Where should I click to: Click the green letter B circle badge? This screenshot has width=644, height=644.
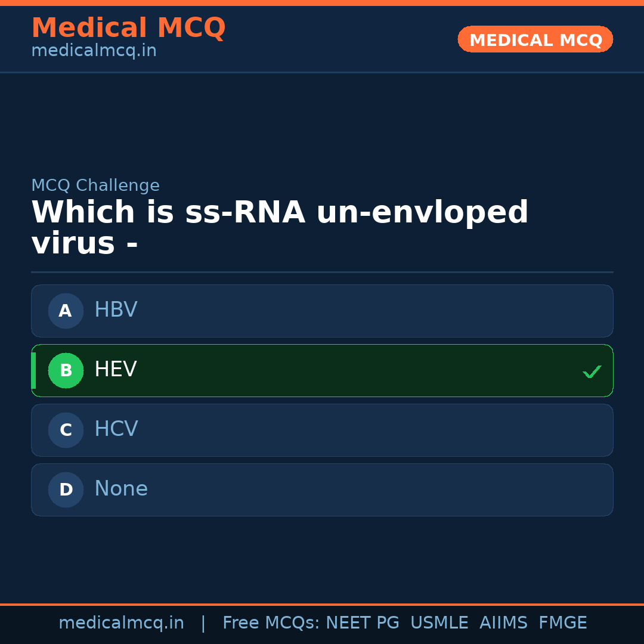(x=66, y=370)
